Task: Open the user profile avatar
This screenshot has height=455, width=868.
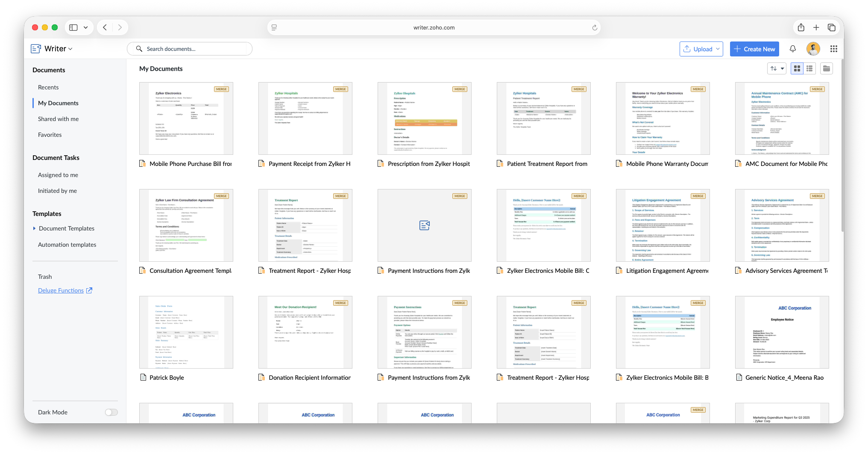Action: (x=813, y=49)
